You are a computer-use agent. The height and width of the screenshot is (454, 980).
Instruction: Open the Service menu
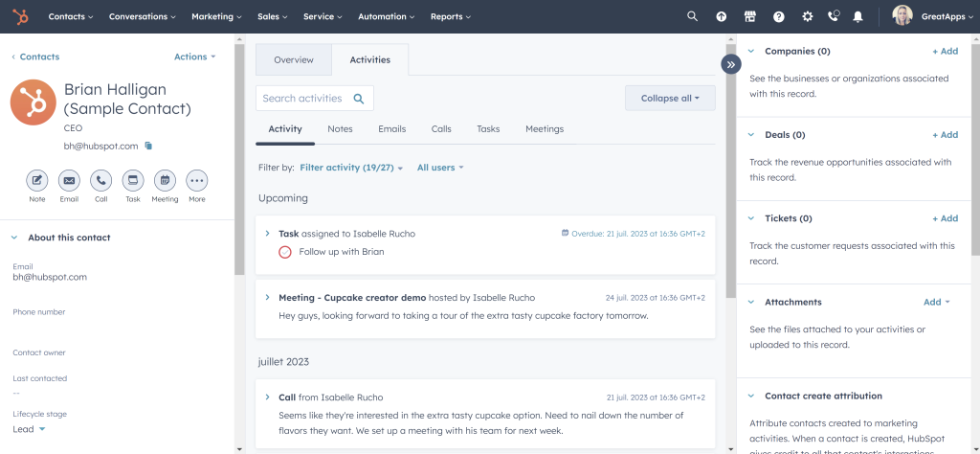323,17
